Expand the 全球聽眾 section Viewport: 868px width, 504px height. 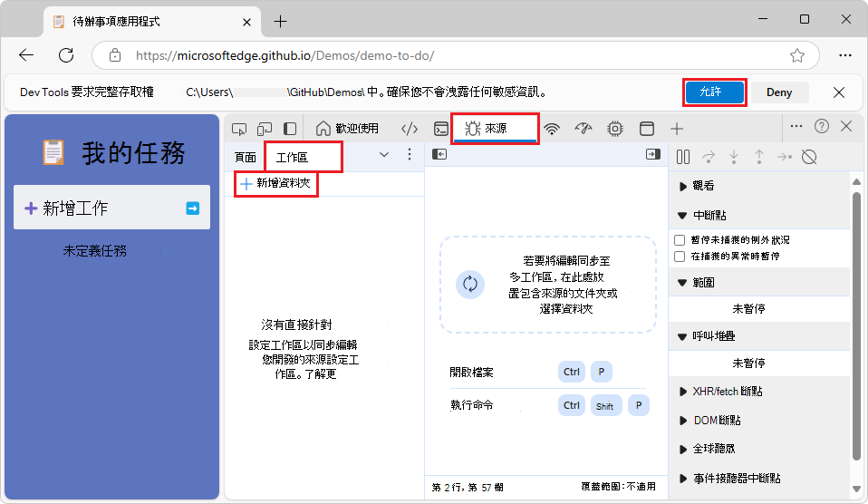point(759,449)
